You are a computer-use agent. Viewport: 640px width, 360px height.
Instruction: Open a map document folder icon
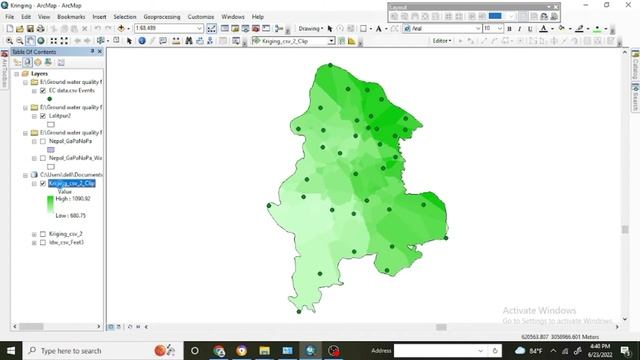[20, 29]
